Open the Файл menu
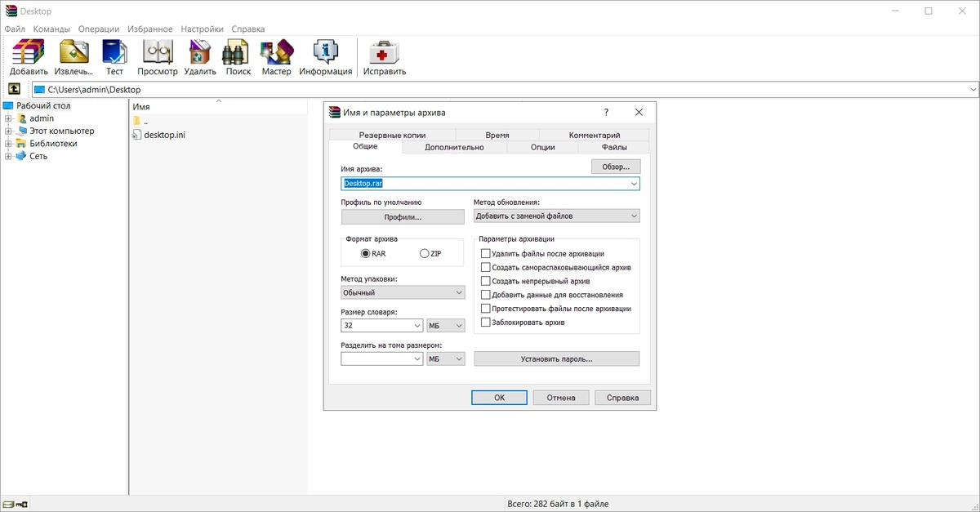 (x=15, y=29)
